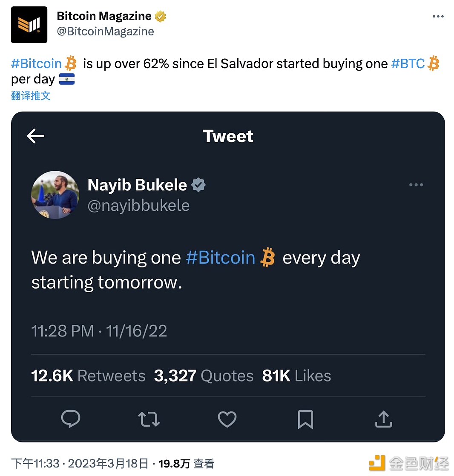This screenshot has height=476, width=454.
Task: Open the @BitcoinMagazine handle
Action: (x=105, y=32)
